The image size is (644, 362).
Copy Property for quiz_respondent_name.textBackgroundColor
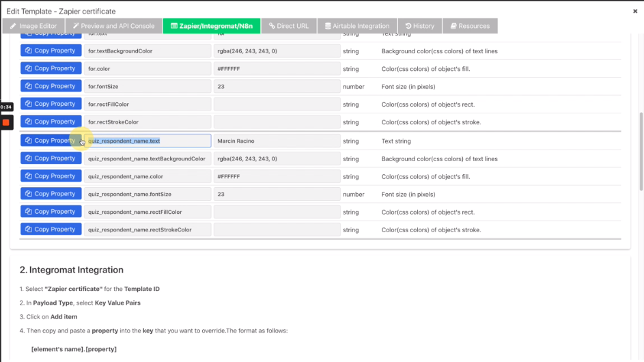coord(51,158)
